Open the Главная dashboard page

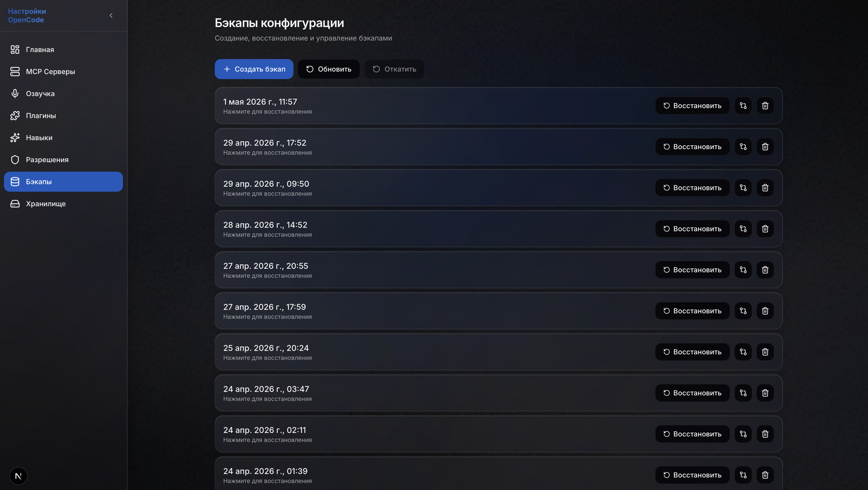pyautogui.click(x=63, y=50)
